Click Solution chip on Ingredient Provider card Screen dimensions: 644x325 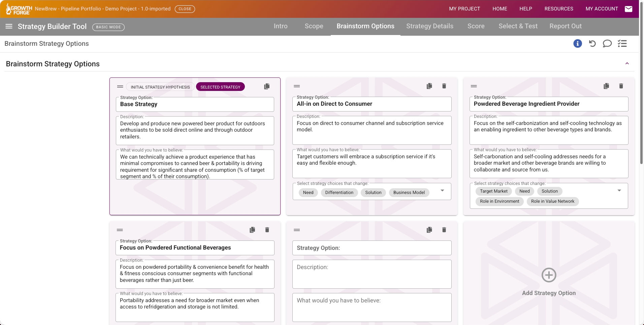[550, 191]
